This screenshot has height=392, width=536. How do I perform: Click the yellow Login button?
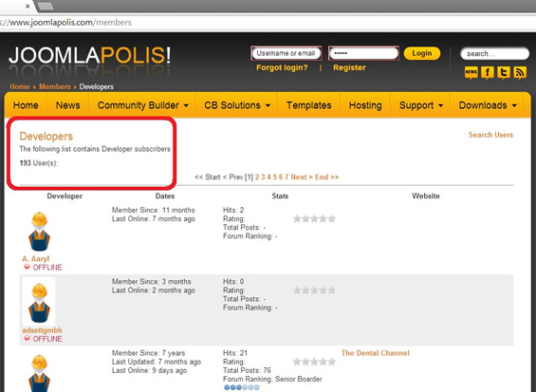422,53
